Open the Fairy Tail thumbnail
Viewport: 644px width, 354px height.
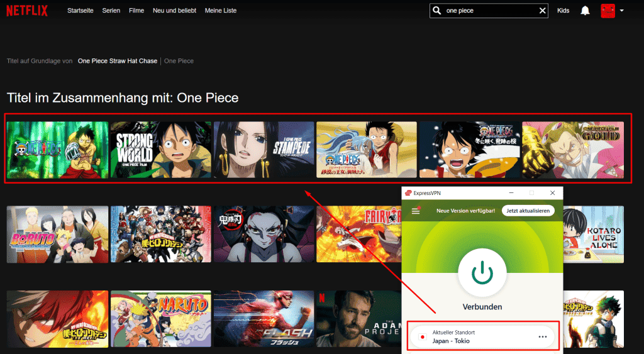pos(358,235)
